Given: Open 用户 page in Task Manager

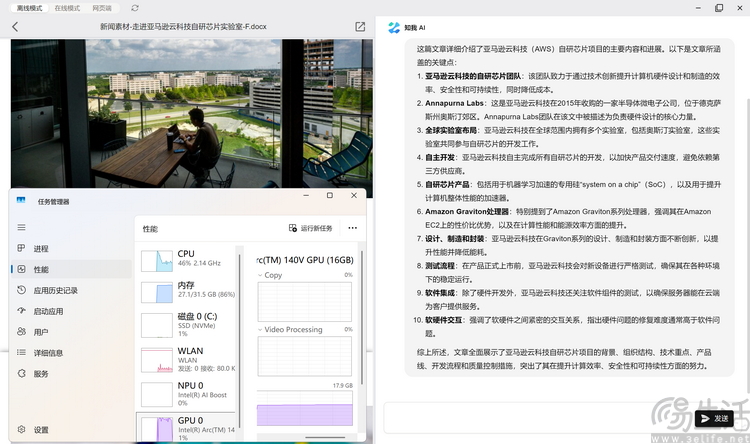Looking at the screenshot, I should pyautogui.click(x=71, y=332).
